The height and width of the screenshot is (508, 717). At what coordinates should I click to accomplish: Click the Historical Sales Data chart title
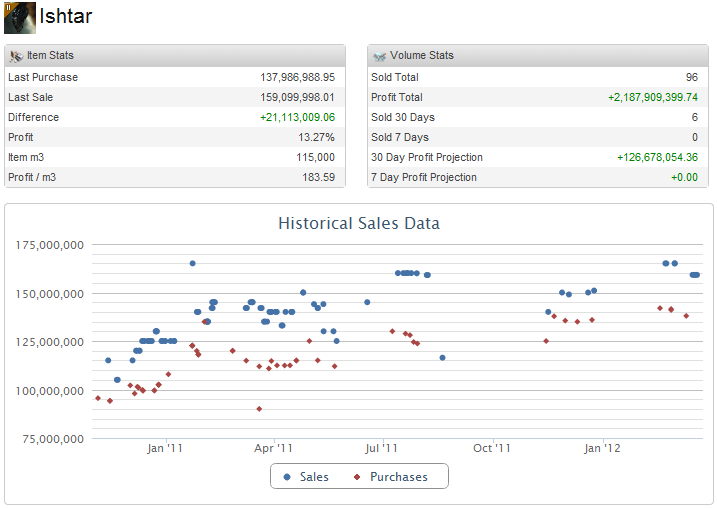pyautogui.click(x=358, y=223)
